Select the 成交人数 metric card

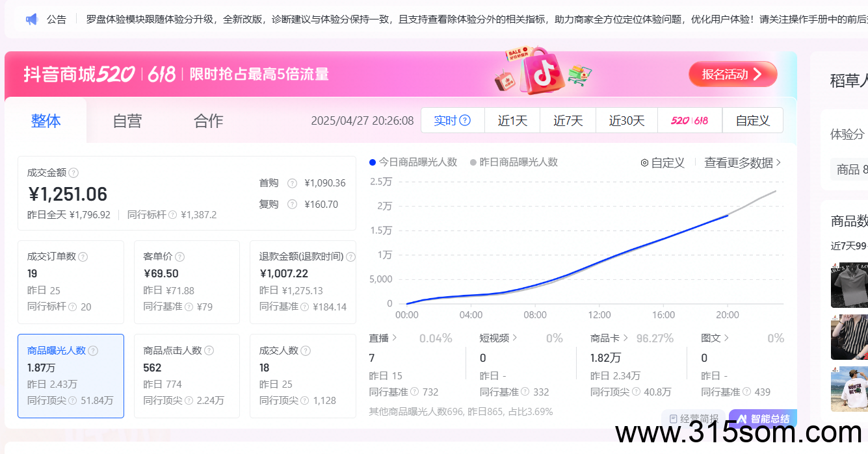(303, 376)
